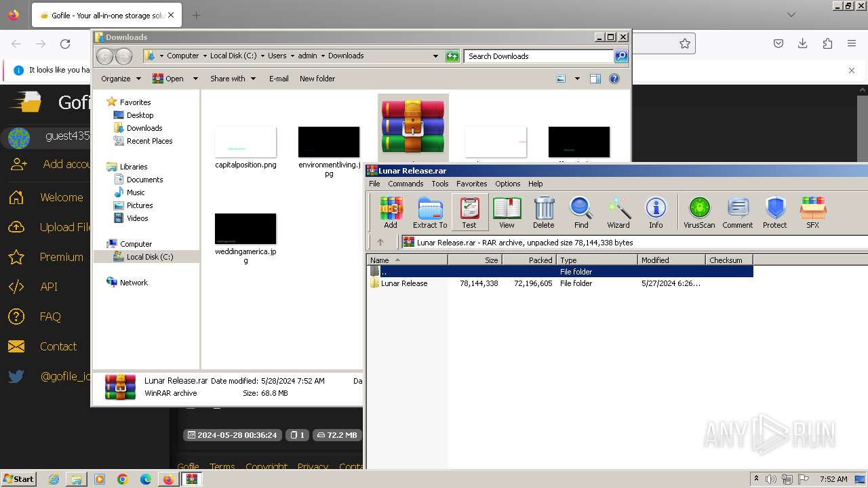The image size is (868, 488).
Task: Click the Explorer search magnifier icon
Action: pos(621,56)
